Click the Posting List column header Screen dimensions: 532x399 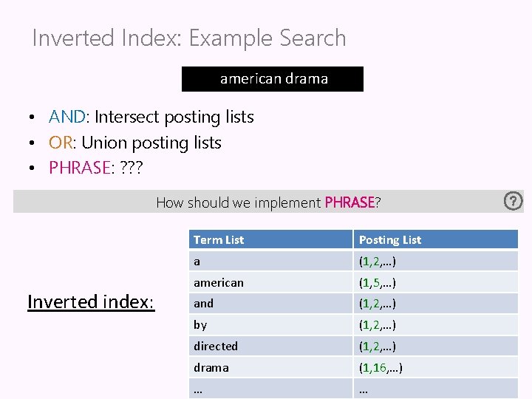pyautogui.click(x=390, y=239)
